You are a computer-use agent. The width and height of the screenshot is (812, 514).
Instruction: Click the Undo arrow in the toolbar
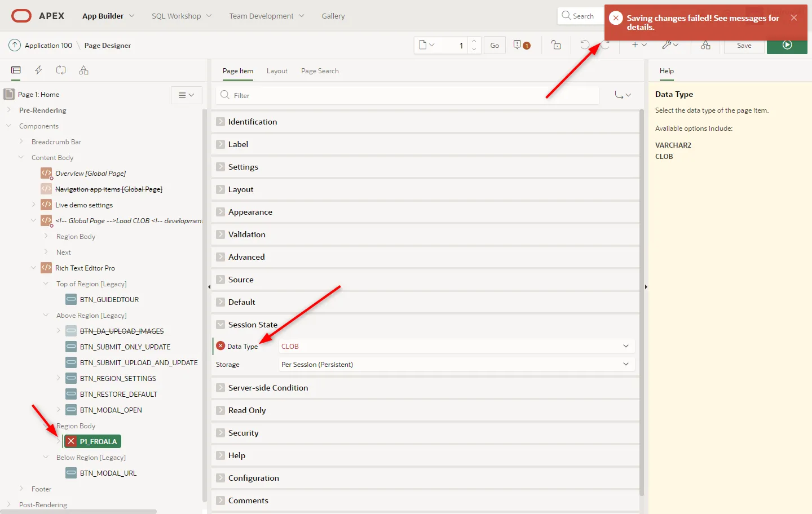point(585,45)
